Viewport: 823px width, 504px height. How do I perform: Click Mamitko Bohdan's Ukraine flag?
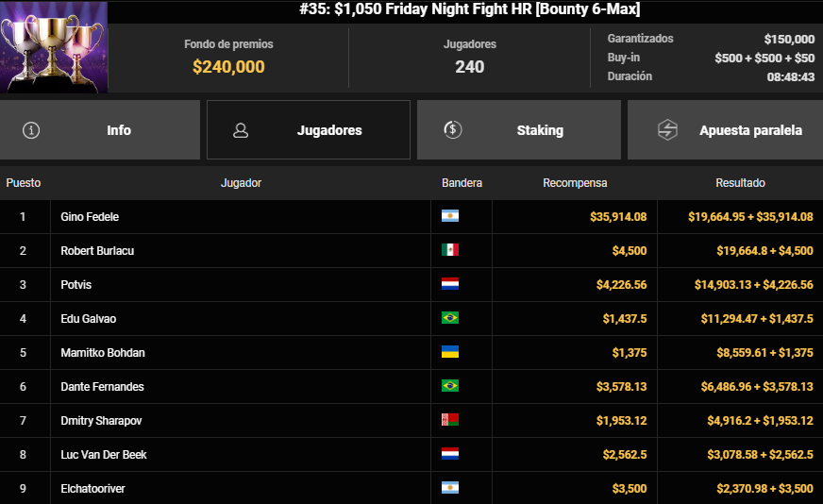(x=450, y=352)
